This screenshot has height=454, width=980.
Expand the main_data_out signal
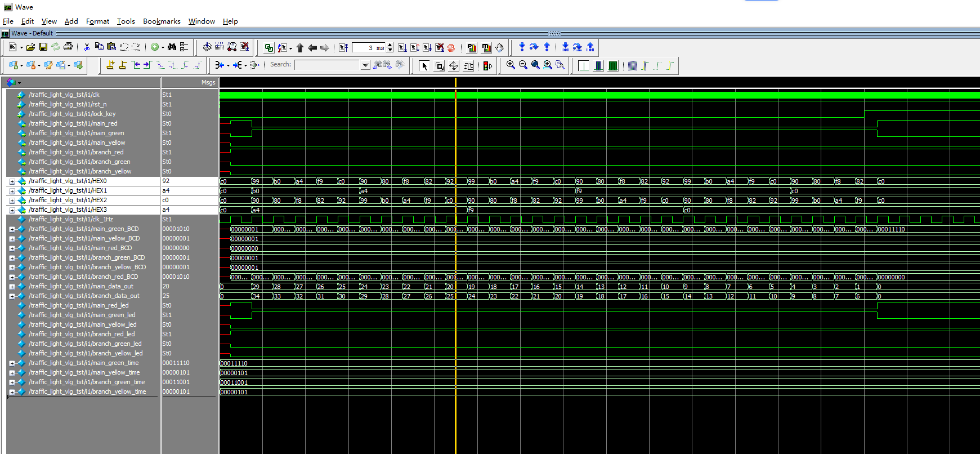(12, 287)
